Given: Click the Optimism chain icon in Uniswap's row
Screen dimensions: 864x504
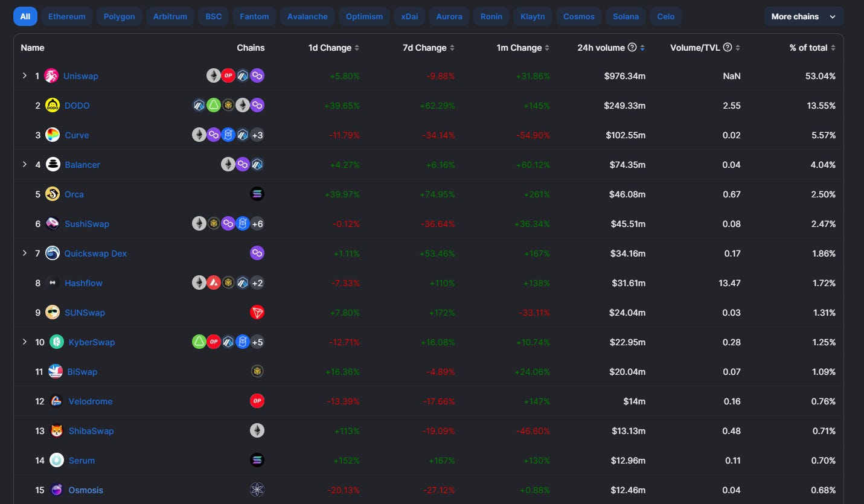Looking at the screenshot, I should (x=228, y=75).
